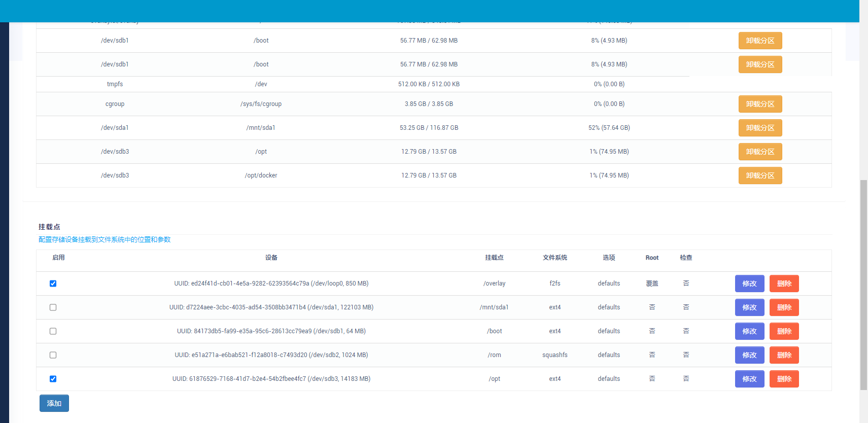This screenshot has width=868, height=423.
Task: Open 修改 for the /boot ext4 entry
Action: [749, 331]
